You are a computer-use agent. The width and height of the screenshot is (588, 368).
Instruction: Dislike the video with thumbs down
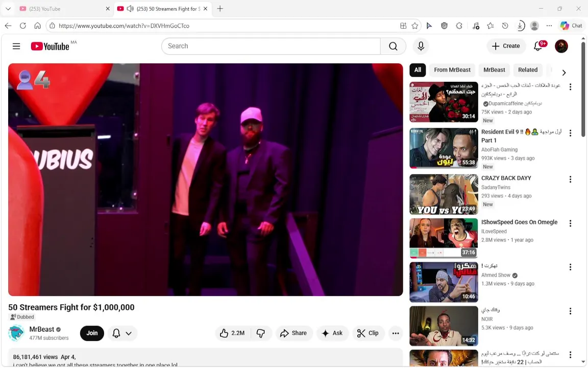pos(261,333)
